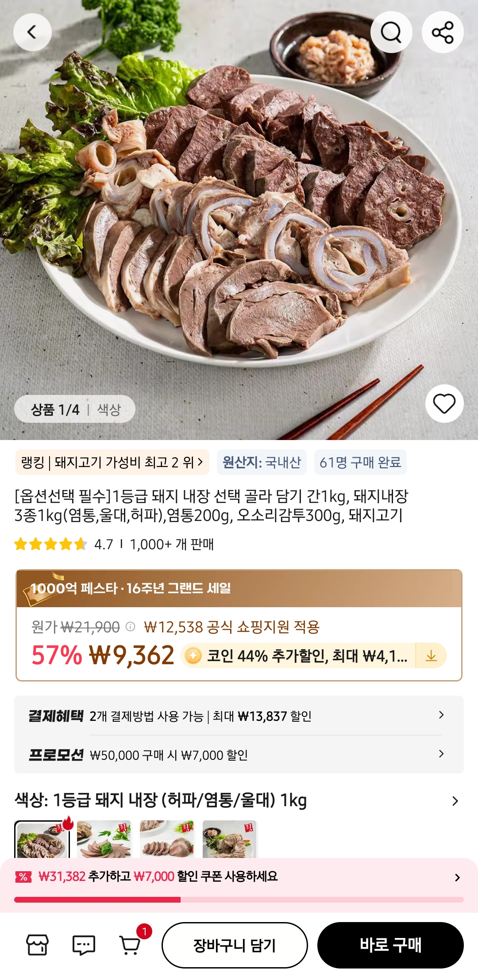Open the shopping cart icon
Viewport: 478px width, 980px height.
tap(131, 945)
